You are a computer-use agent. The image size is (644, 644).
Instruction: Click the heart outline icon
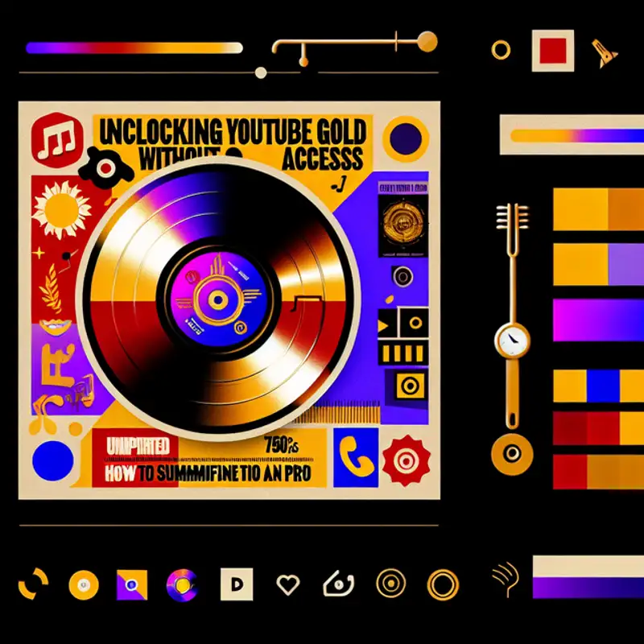[x=288, y=584]
